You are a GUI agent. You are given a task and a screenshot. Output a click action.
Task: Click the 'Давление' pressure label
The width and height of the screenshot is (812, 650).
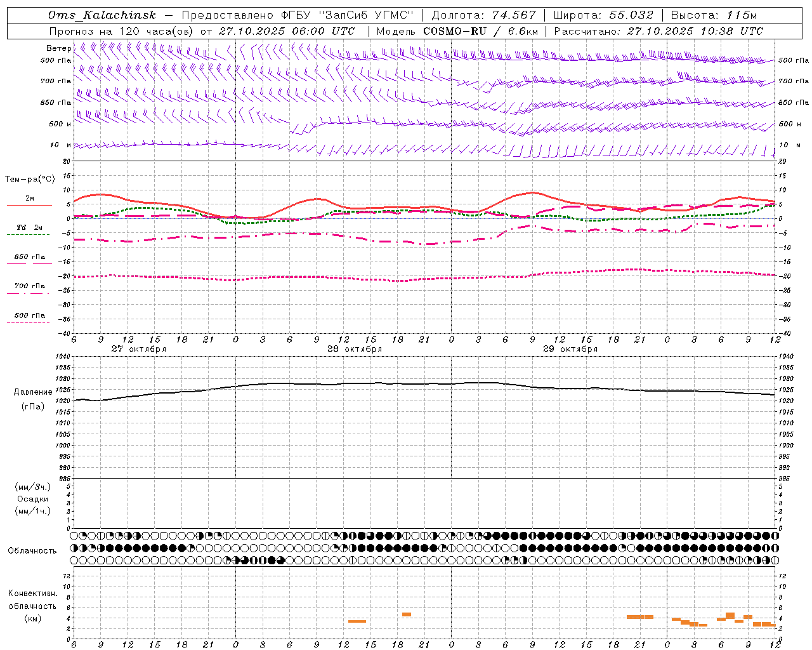33,392
